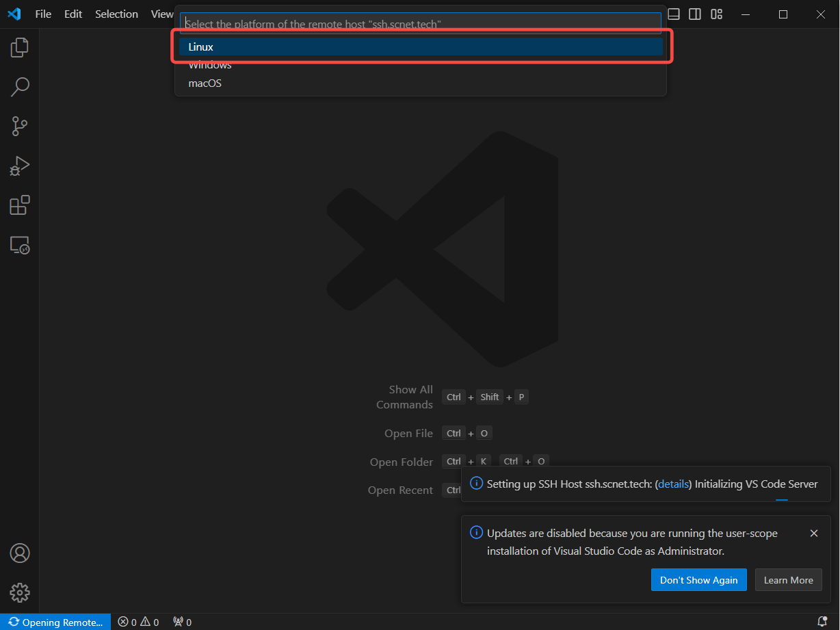
Task: Open the Extensions view icon
Action: coord(19,205)
